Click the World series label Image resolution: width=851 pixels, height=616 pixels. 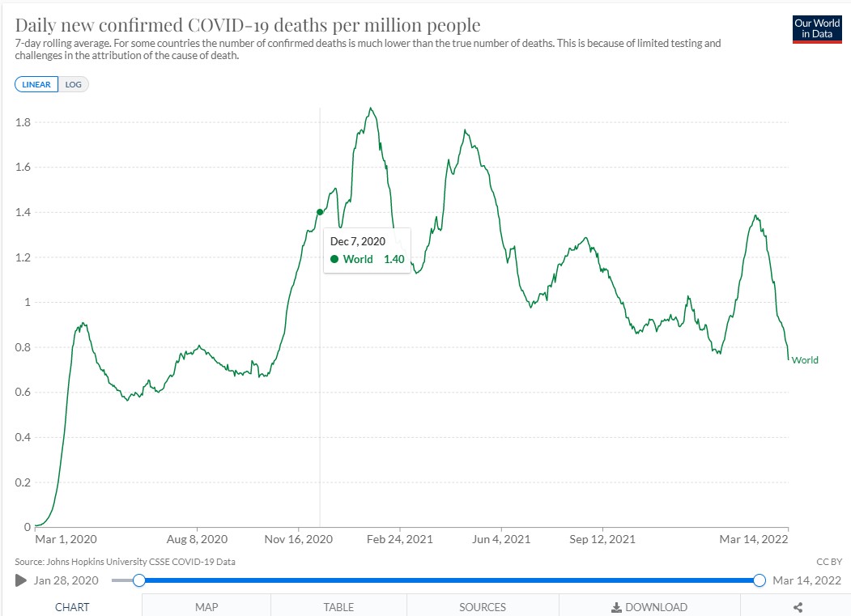(805, 360)
